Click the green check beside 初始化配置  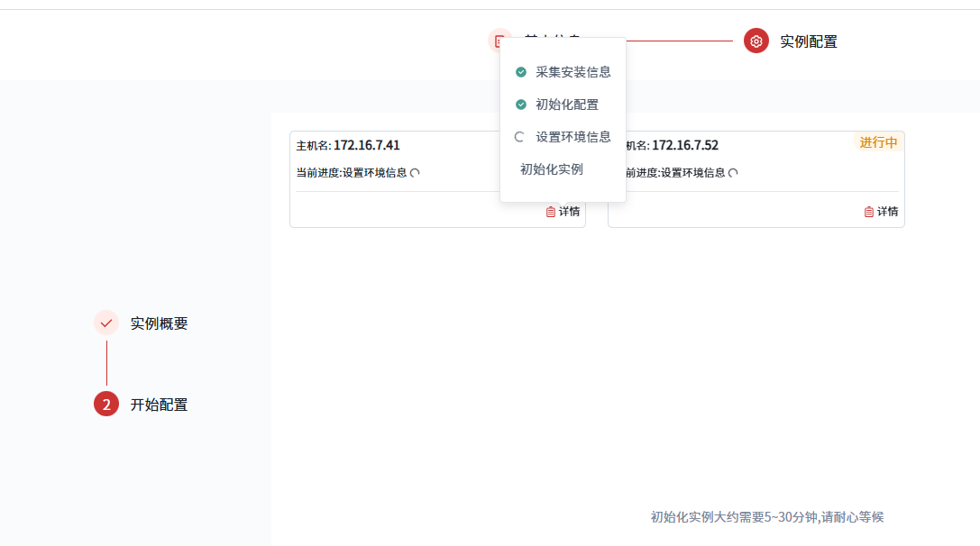[x=520, y=105]
